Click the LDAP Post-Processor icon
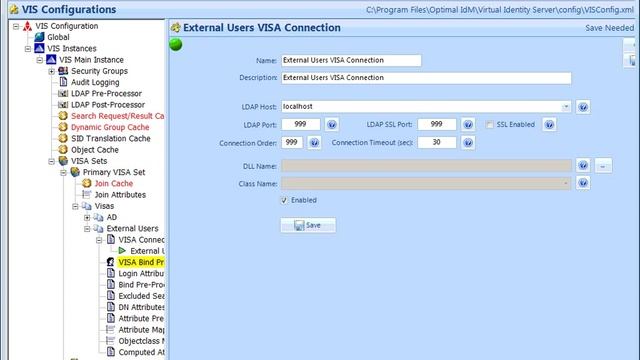 tap(63, 105)
